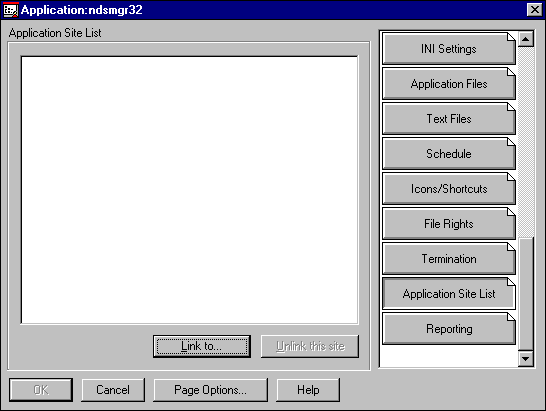The height and width of the screenshot is (411, 546).
Task: Click the page list scroll down arrow
Action: pyautogui.click(x=526, y=358)
